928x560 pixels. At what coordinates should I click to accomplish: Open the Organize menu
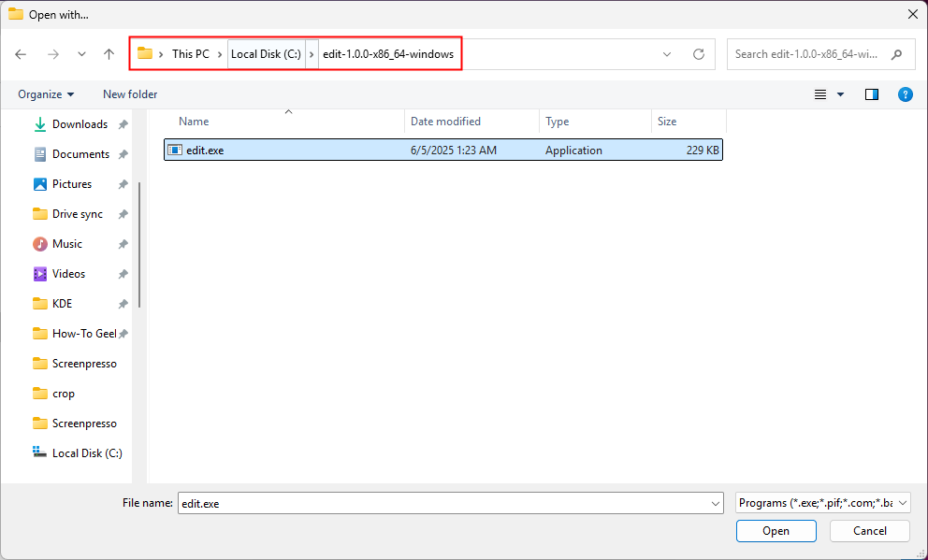click(46, 94)
